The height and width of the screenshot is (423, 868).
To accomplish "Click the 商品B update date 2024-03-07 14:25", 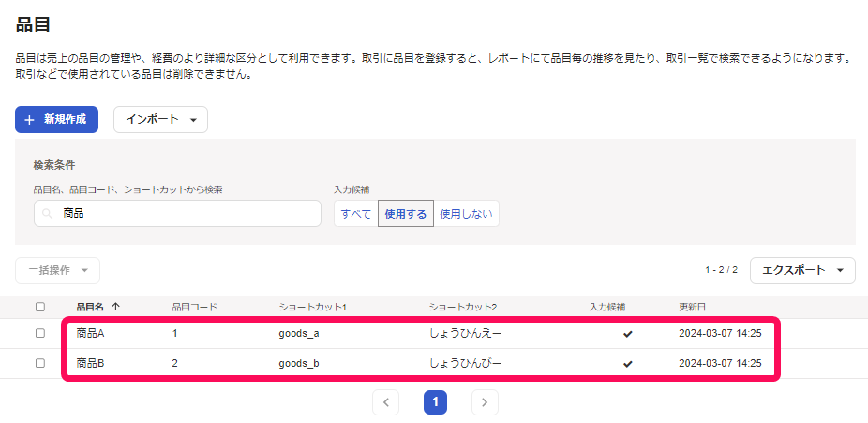I will pyautogui.click(x=720, y=363).
